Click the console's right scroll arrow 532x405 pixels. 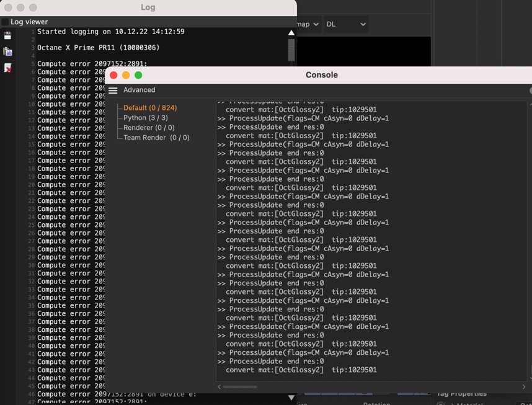524,386
